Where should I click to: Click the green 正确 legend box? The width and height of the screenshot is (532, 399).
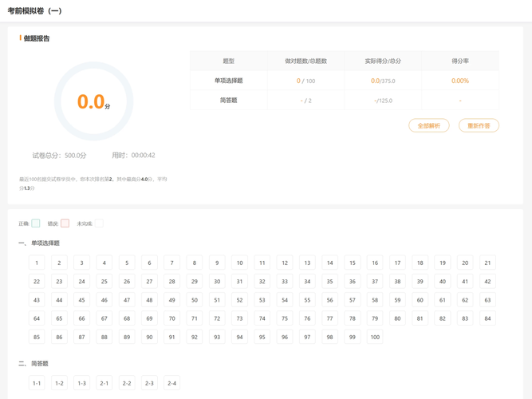(36, 223)
